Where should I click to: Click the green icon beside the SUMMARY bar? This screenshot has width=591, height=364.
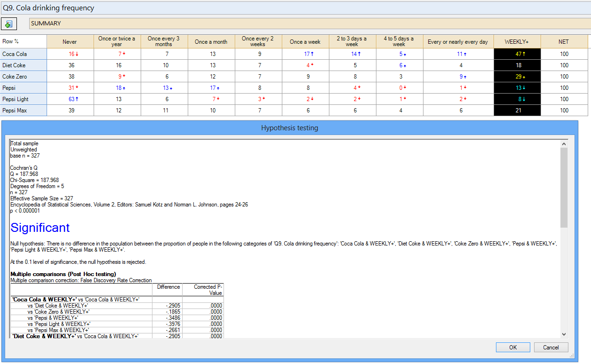click(8, 24)
